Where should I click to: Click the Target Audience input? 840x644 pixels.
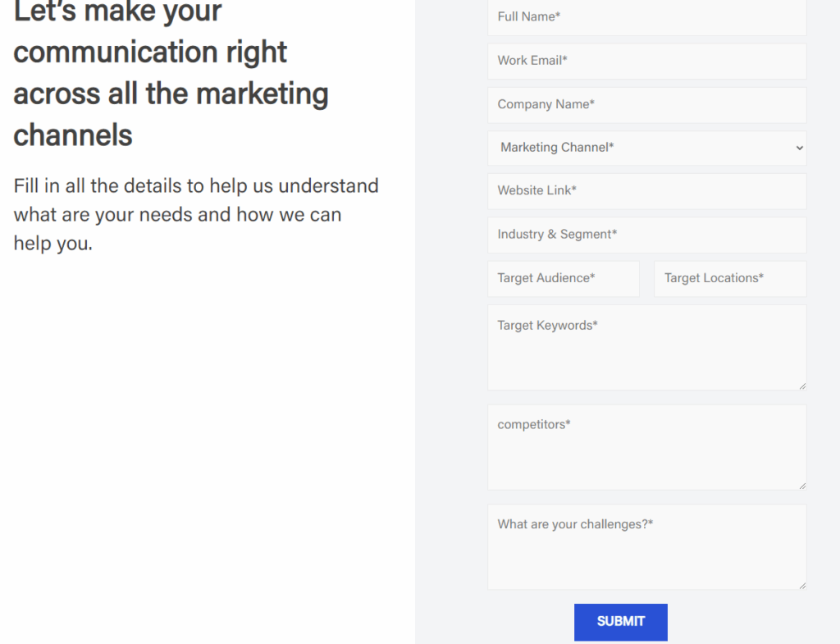(x=563, y=278)
